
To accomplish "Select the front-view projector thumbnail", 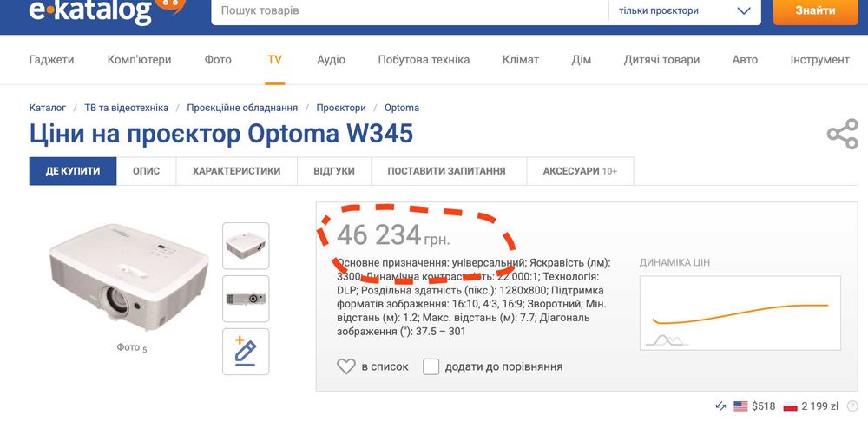I will 246,299.
